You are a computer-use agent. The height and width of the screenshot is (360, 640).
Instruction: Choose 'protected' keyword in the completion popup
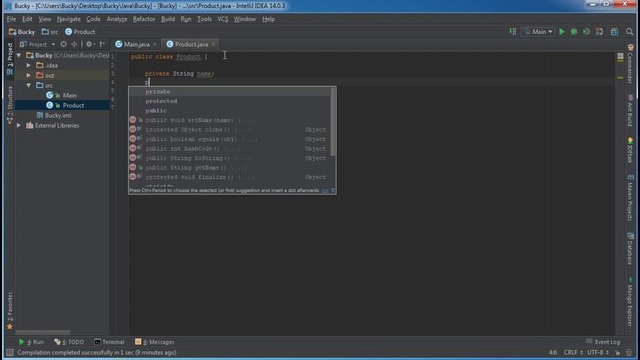point(229,101)
